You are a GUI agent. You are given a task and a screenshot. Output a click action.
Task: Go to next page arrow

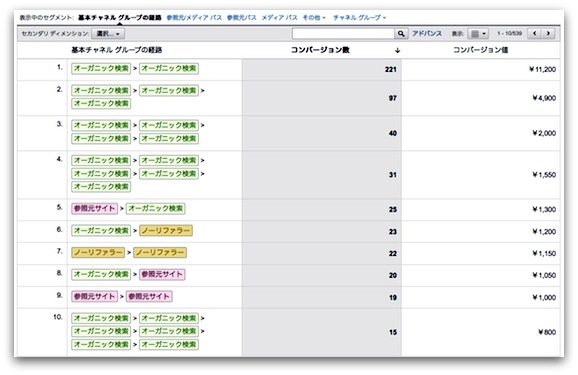pyautogui.click(x=548, y=34)
